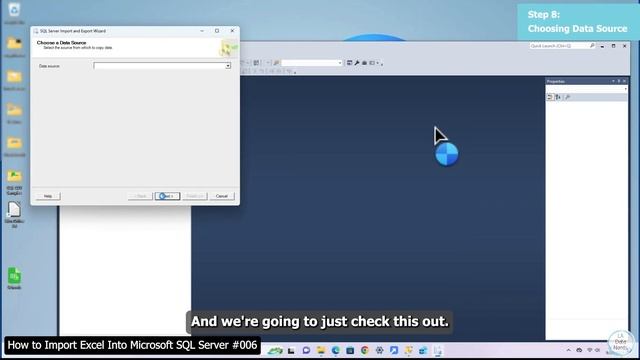640x360 pixels.
Task: Open Google Chrome from the taskbar
Action: [x=364, y=350]
